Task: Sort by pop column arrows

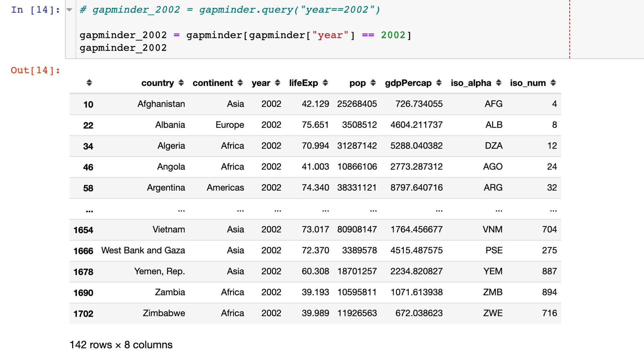Action: [x=373, y=83]
